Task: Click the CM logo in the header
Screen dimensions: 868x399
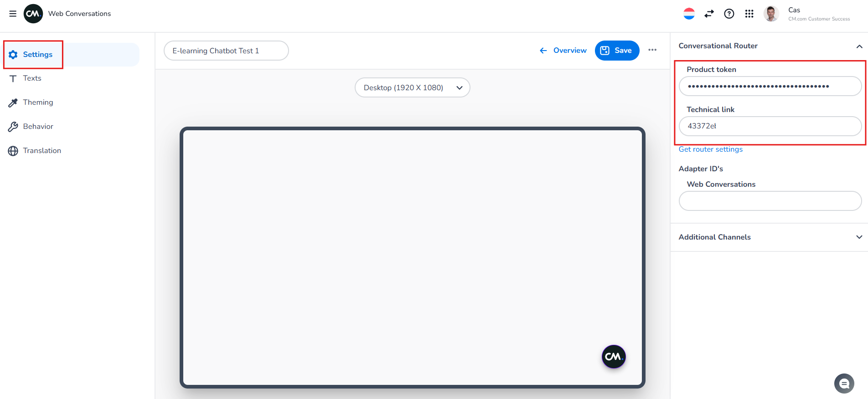Action: 33,14
